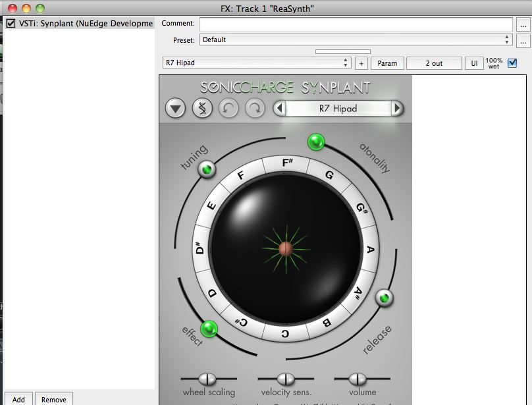Click the release green knob

pyautogui.click(x=385, y=298)
